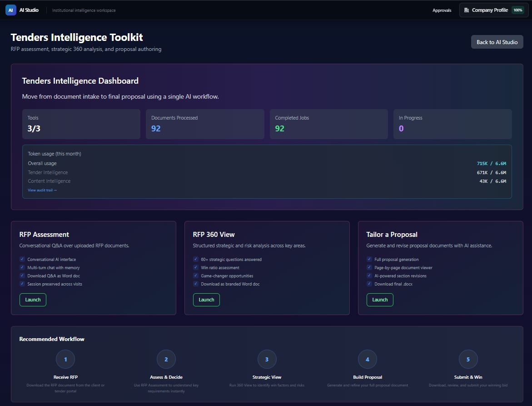The height and width of the screenshot is (406, 532).
Task: Toggle the Win ratio assessment checkmark
Action: 196,267
